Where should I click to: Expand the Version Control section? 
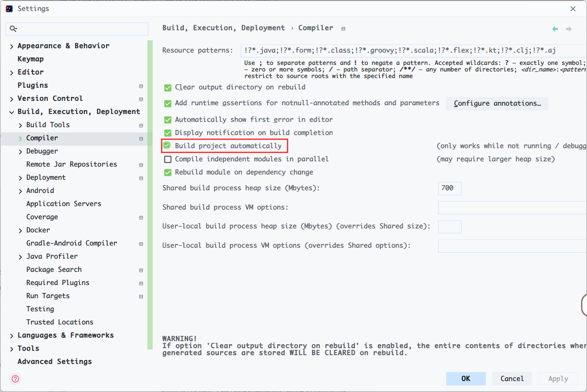click(x=11, y=99)
